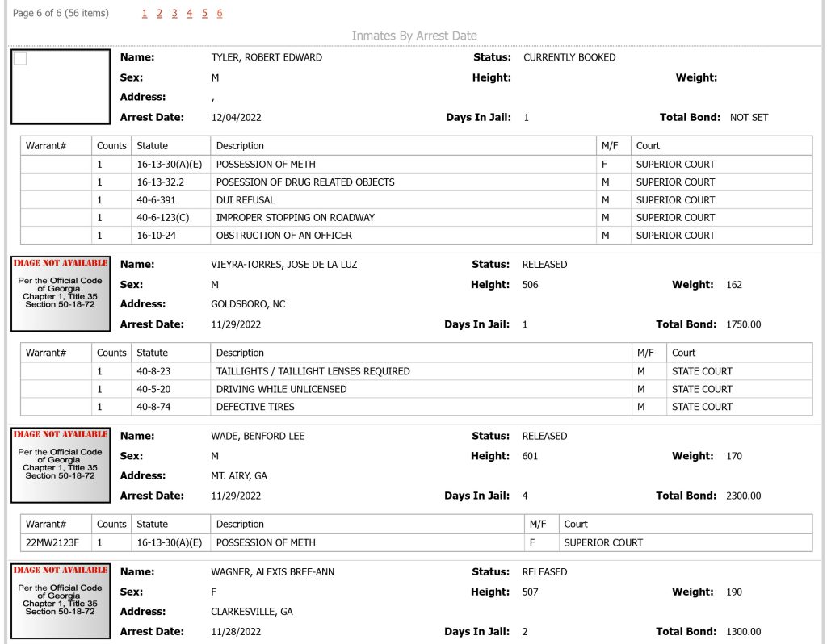Go to page 1 of results
This screenshot has width=827, height=644.
[x=145, y=13]
